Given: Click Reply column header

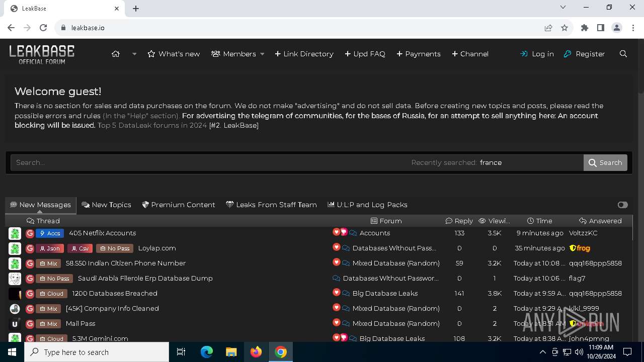Looking at the screenshot, I should 459,221.
